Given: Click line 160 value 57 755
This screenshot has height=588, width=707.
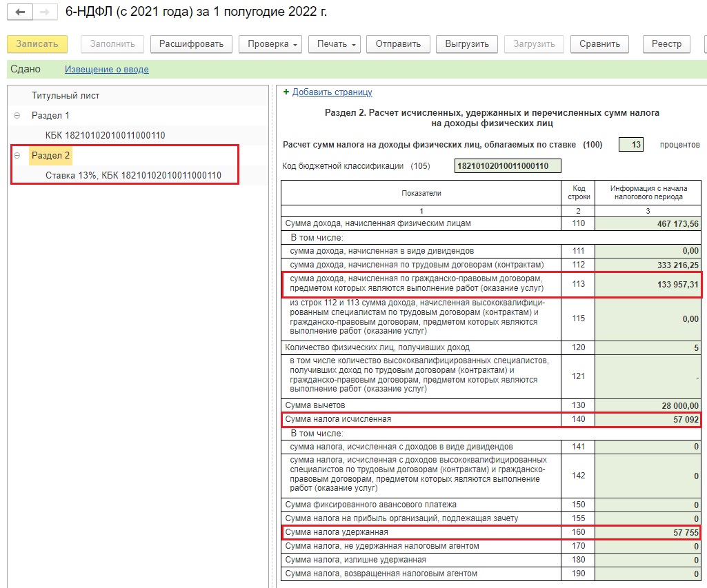Looking at the screenshot, I should tap(648, 533).
